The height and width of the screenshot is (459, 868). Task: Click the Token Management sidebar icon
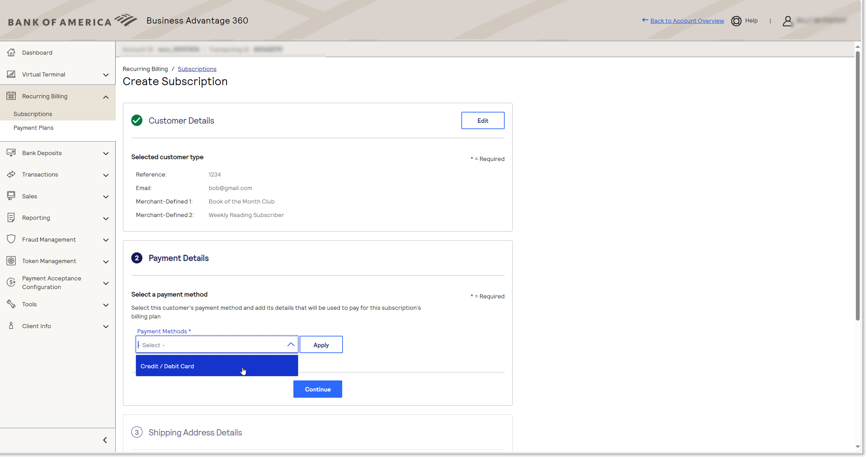tap(10, 261)
